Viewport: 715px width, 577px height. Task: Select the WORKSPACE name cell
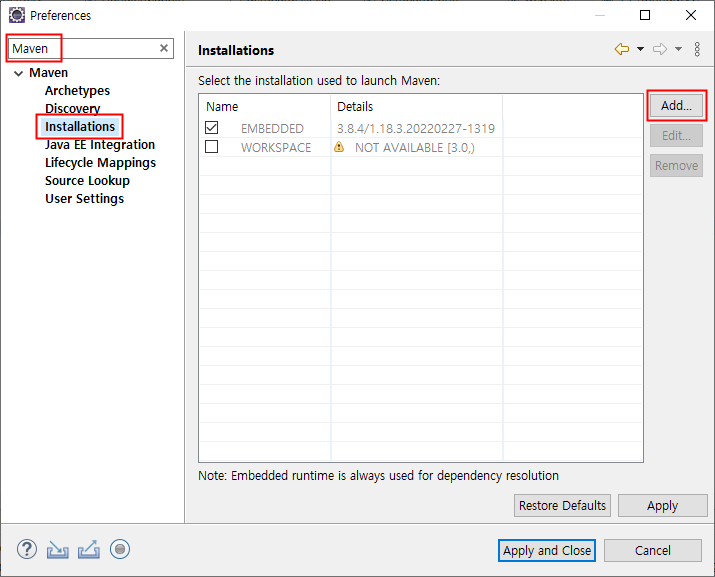pyautogui.click(x=276, y=148)
